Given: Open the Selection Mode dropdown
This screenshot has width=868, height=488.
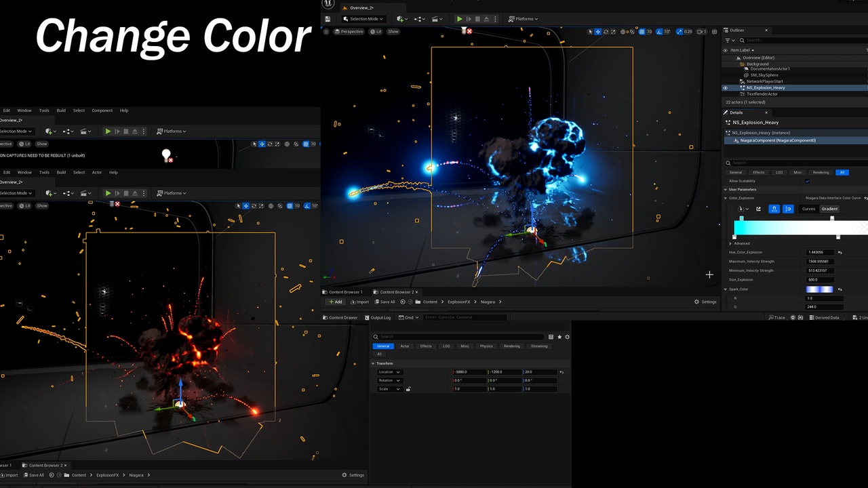Looking at the screenshot, I should 363,19.
